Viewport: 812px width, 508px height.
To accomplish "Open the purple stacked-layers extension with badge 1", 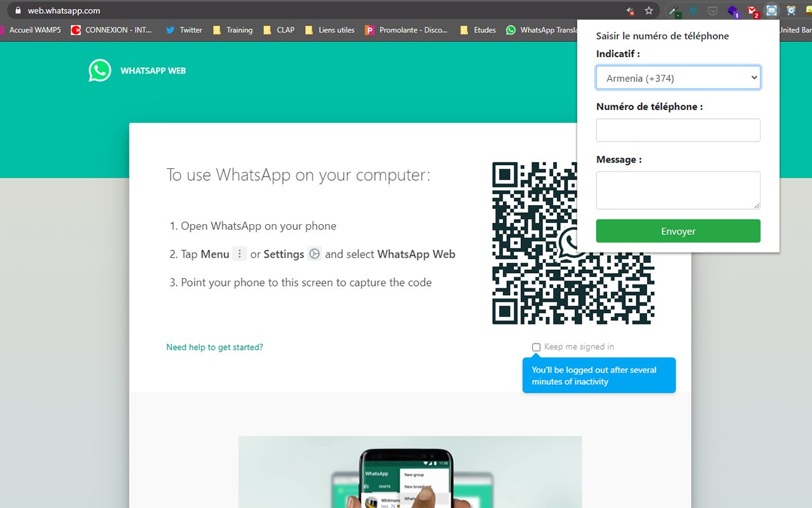I will click(x=733, y=11).
